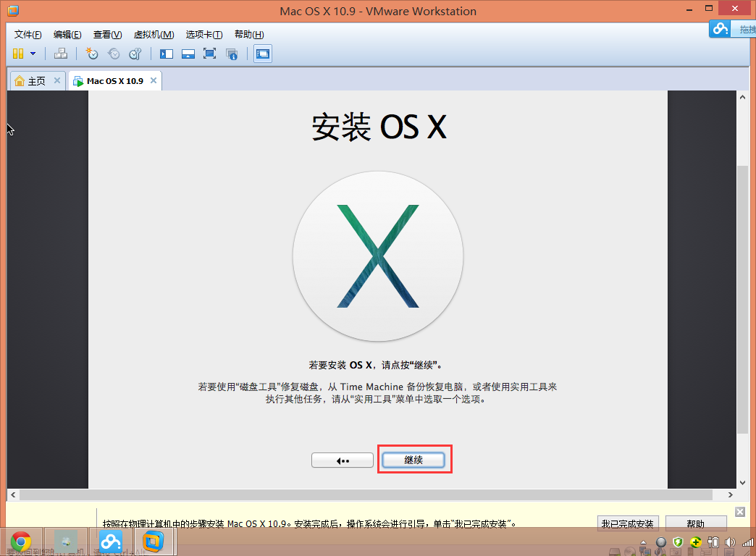Open Chrome from the taskbar
The width and height of the screenshot is (756, 556).
(x=21, y=542)
